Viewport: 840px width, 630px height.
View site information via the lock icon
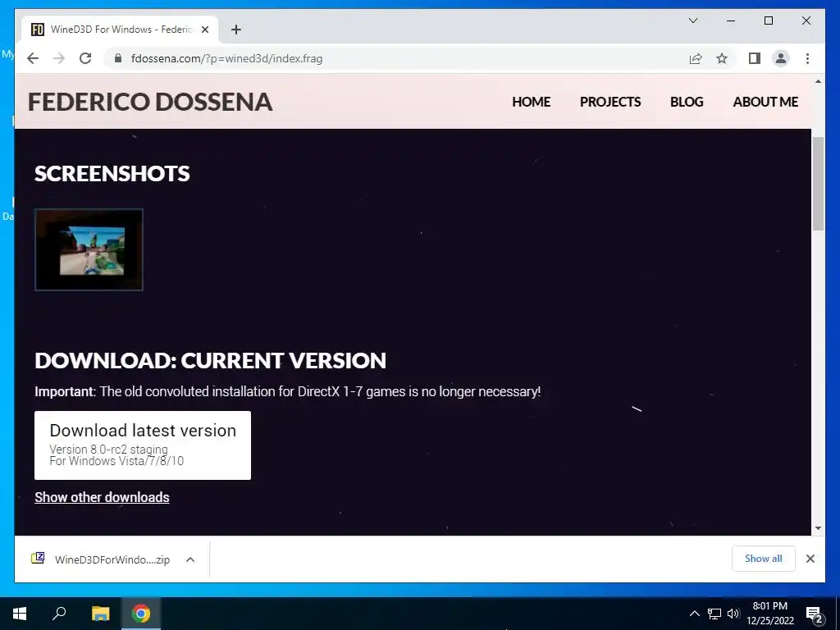[x=118, y=58]
